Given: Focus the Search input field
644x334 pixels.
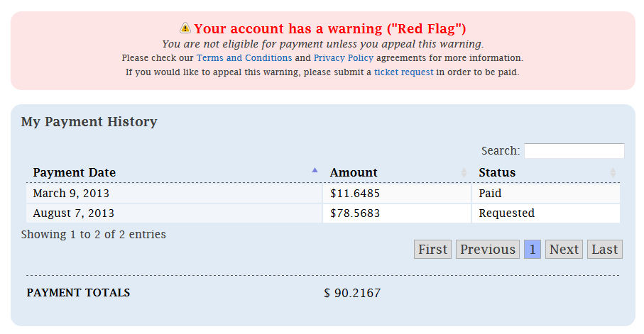Looking at the screenshot, I should [574, 151].
